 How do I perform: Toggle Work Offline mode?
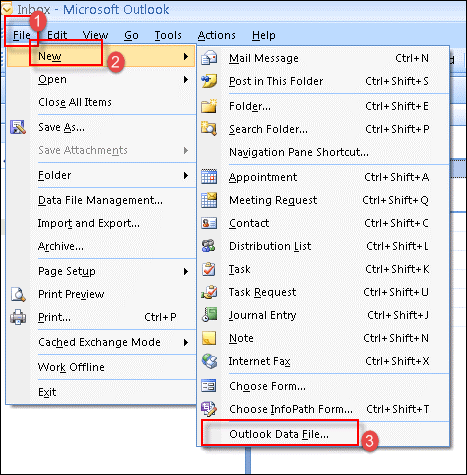(x=71, y=367)
